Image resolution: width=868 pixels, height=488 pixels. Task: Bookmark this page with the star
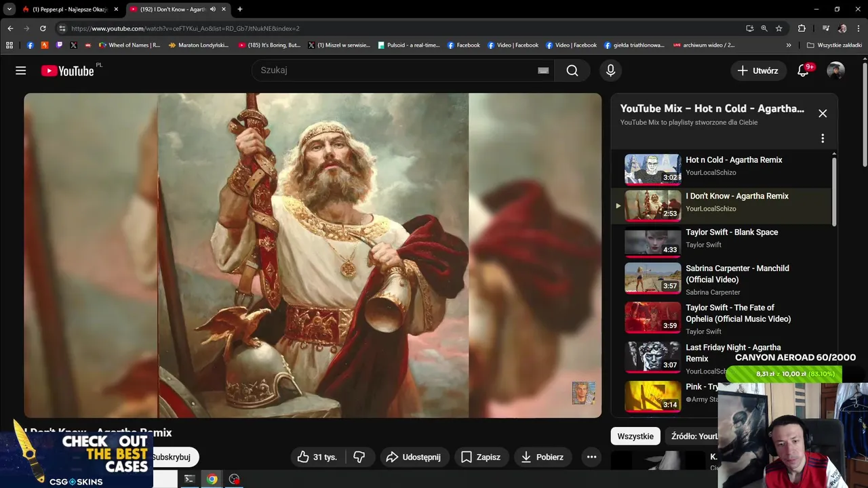779,28
